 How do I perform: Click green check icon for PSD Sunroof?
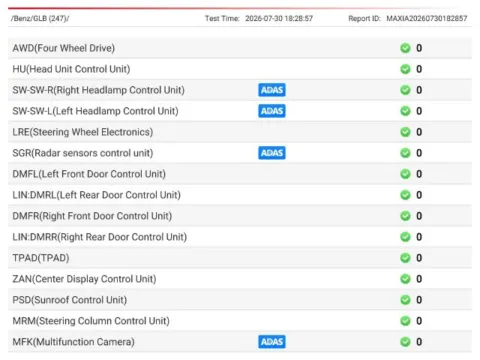405,300
